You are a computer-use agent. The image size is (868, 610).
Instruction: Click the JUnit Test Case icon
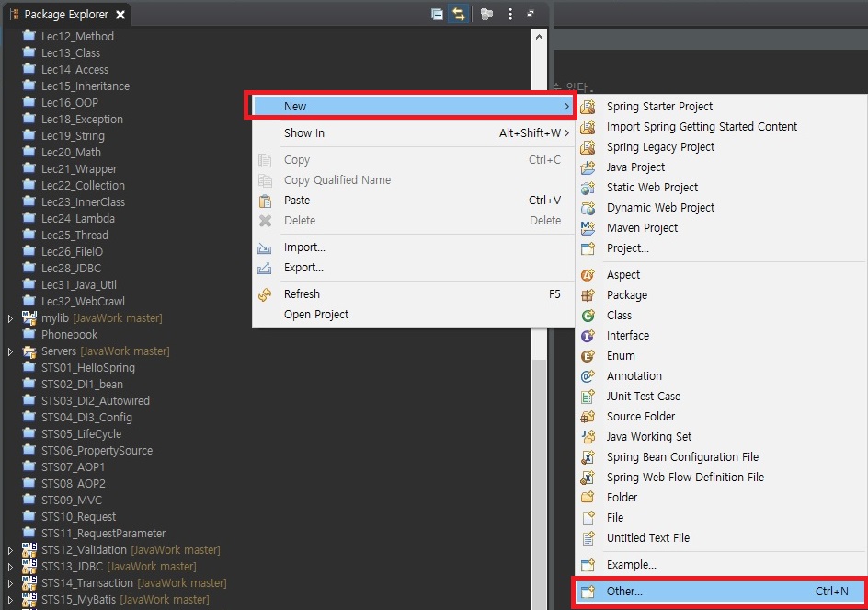pyautogui.click(x=588, y=397)
